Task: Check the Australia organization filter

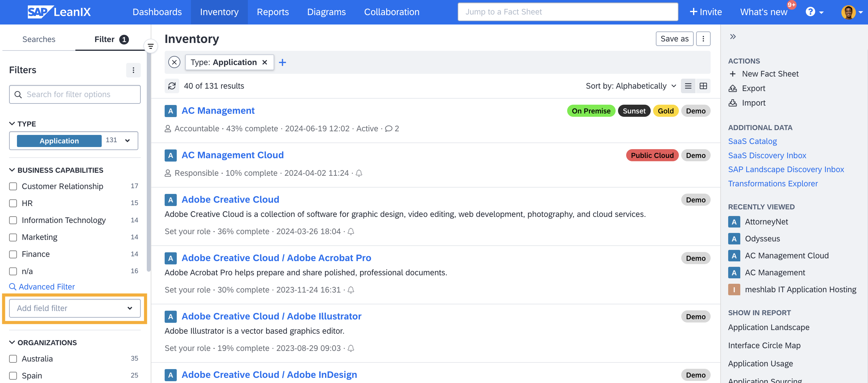Action: point(13,358)
